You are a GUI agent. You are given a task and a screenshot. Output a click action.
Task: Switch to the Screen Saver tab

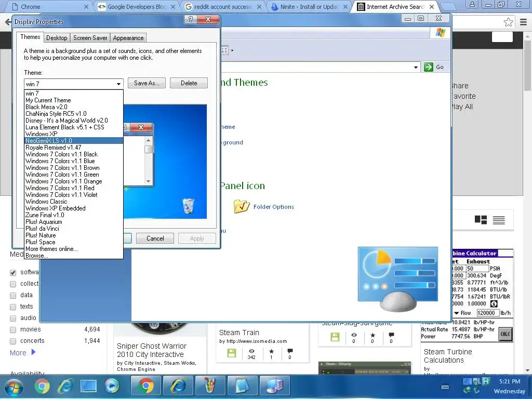pyautogui.click(x=90, y=37)
